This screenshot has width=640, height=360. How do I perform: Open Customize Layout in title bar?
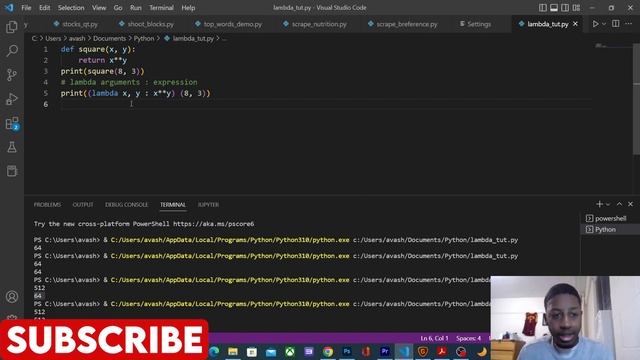(576, 8)
